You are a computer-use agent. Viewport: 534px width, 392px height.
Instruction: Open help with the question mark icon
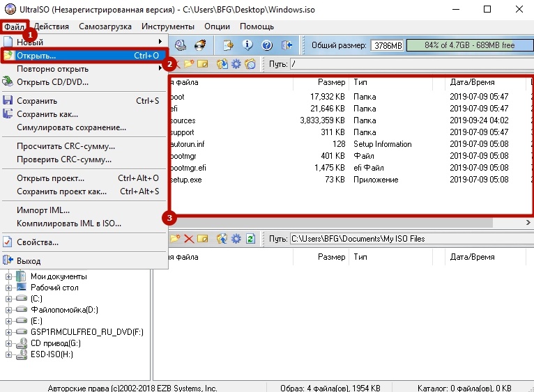266,45
